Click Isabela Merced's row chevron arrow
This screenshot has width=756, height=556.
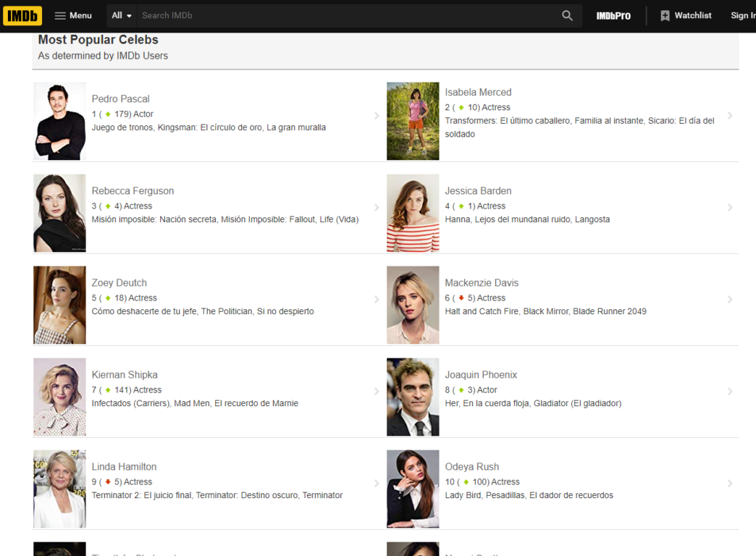pos(730,116)
